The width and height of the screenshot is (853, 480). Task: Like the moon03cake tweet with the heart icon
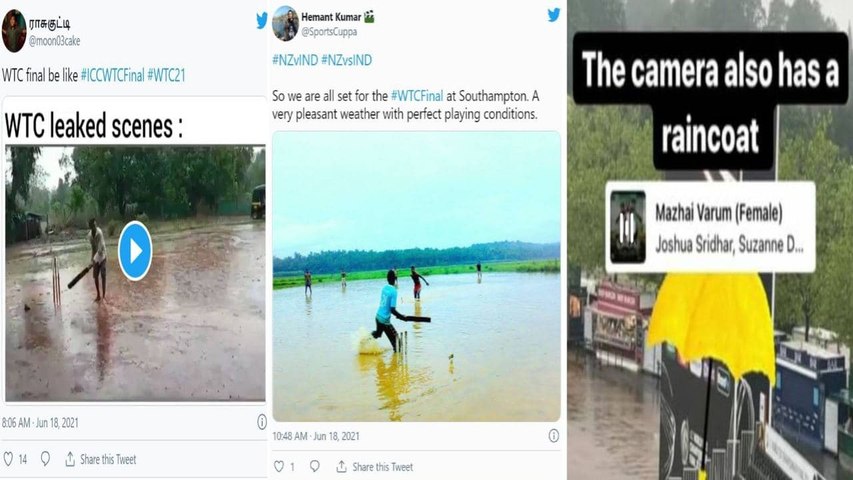[9, 459]
